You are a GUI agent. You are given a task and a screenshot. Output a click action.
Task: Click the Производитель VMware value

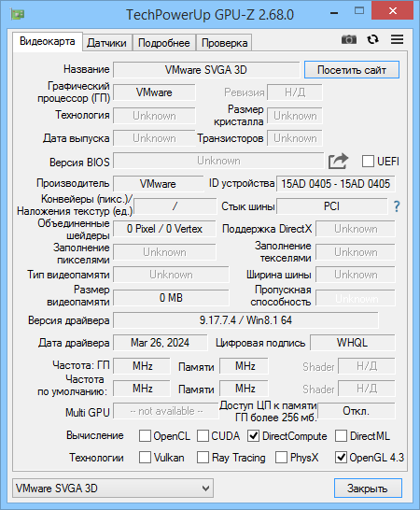159,184
